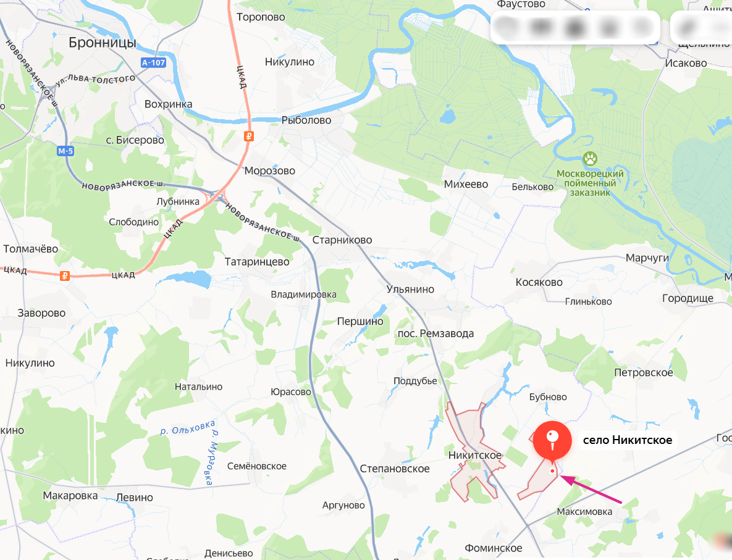
Task: Click the Бронницы city label
Action: (103, 43)
